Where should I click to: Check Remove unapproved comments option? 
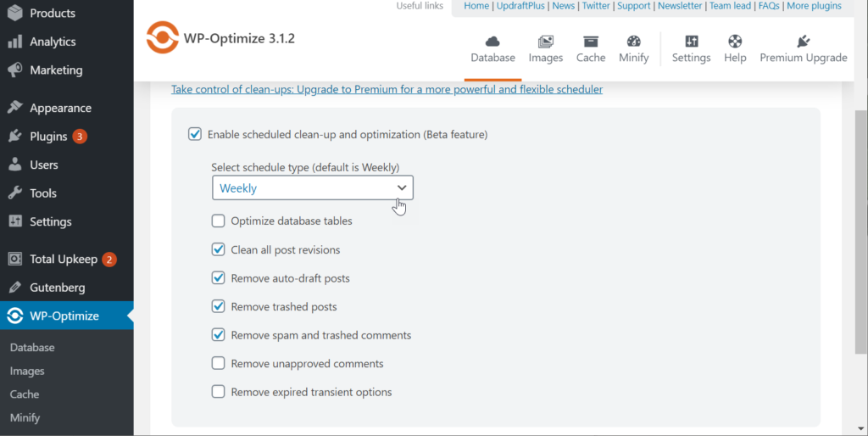[219, 364]
